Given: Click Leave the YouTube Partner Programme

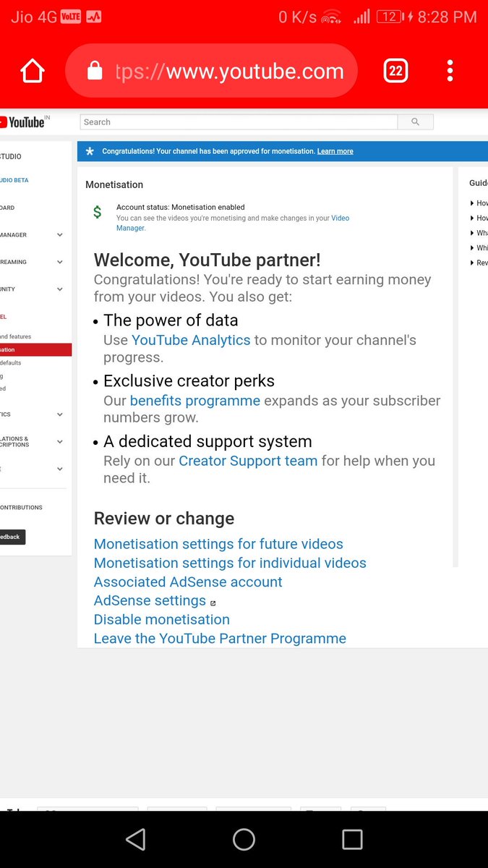Looking at the screenshot, I should click(220, 639).
